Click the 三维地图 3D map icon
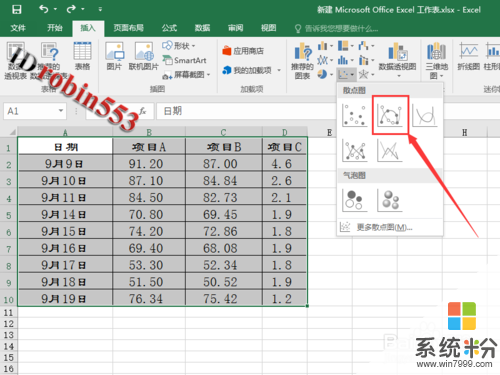500x375 pixels. click(436, 61)
